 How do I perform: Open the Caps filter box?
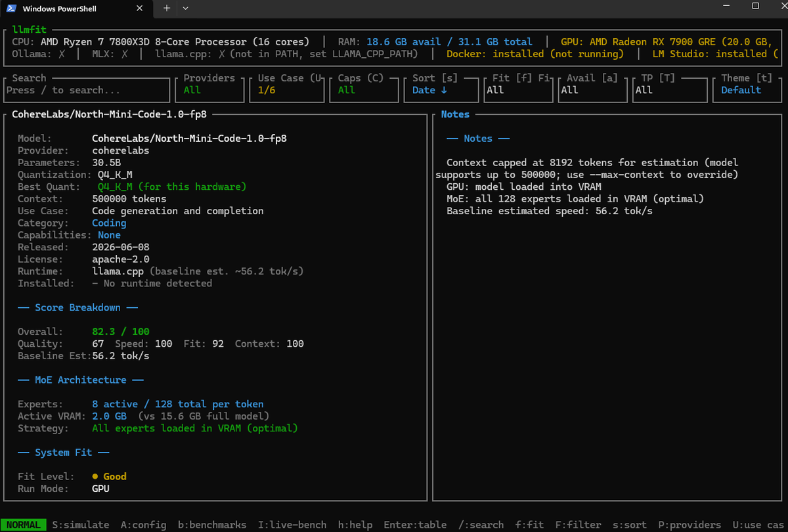(364, 90)
